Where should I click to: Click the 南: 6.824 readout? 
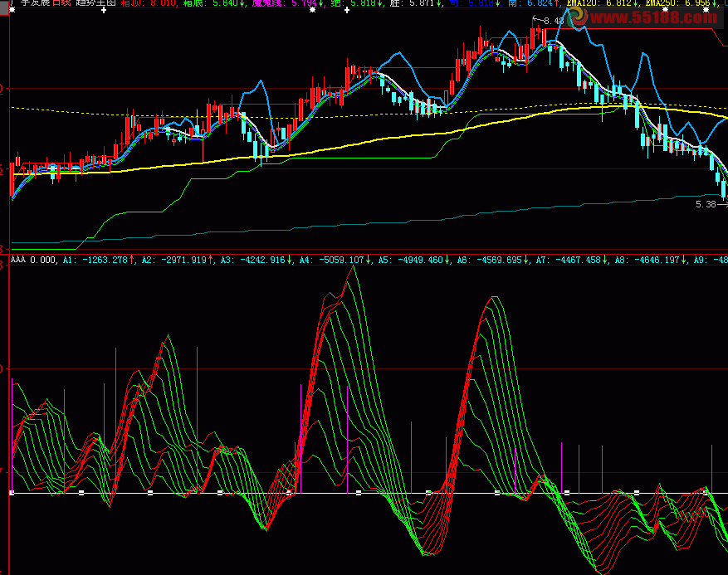[x=534, y=3]
